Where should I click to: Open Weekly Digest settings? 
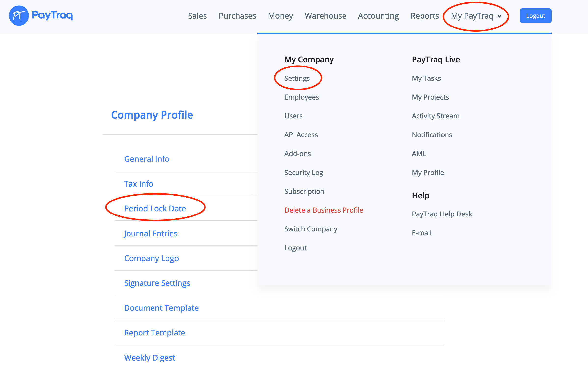tap(150, 358)
